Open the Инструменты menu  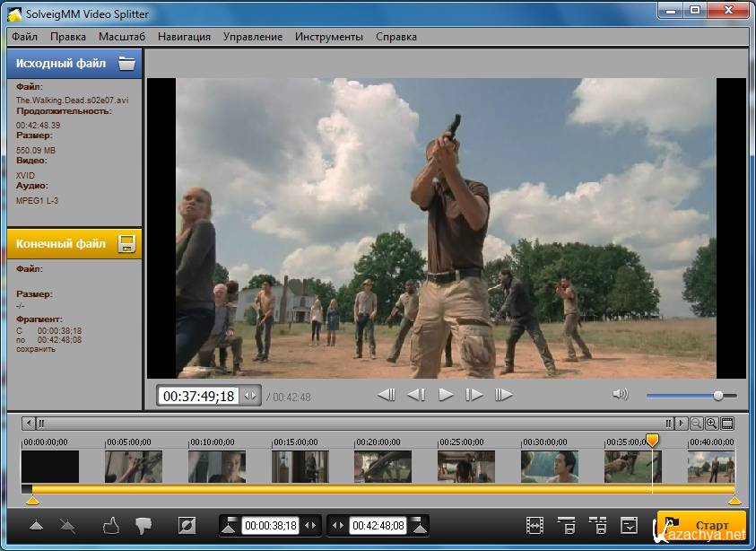[329, 37]
